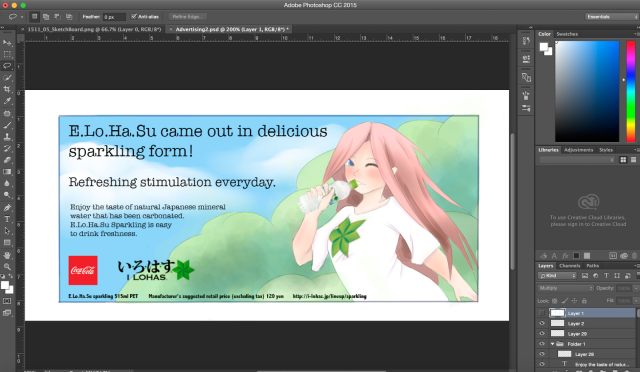Filter layers by adjustment layers

596,276
